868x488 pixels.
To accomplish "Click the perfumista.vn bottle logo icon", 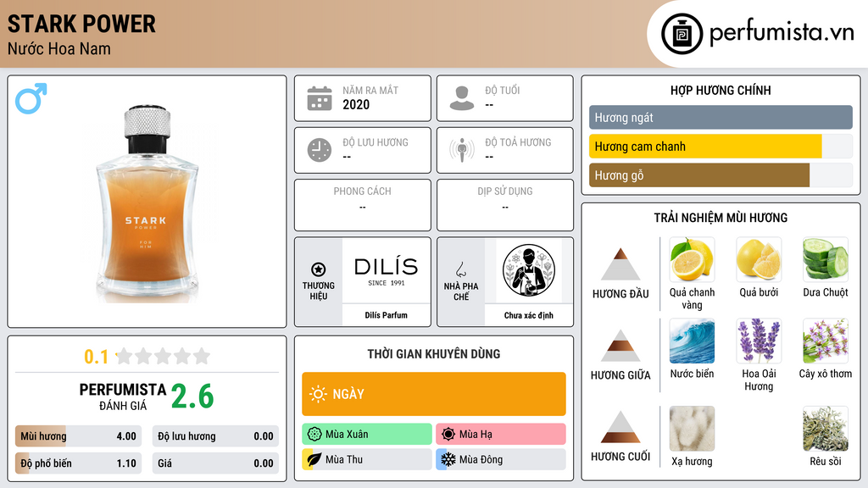I will click(x=682, y=34).
